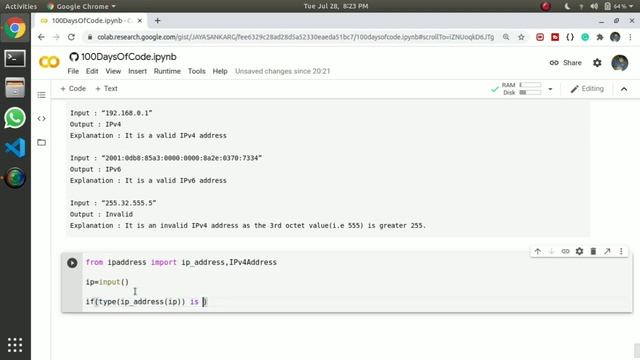This screenshot has width=640, height=360.
Task: Rename the notebook title 100DaysOfCode.ipynb
Action: [x=129, y=57]
